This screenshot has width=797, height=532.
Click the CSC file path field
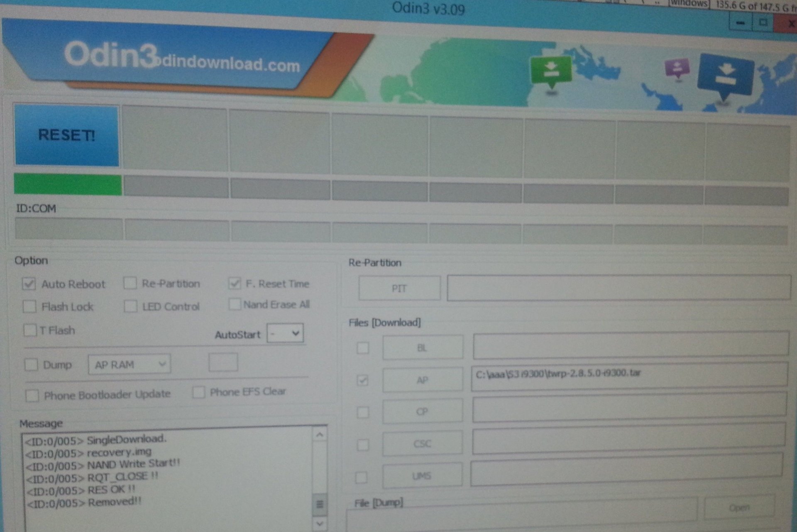628,438
